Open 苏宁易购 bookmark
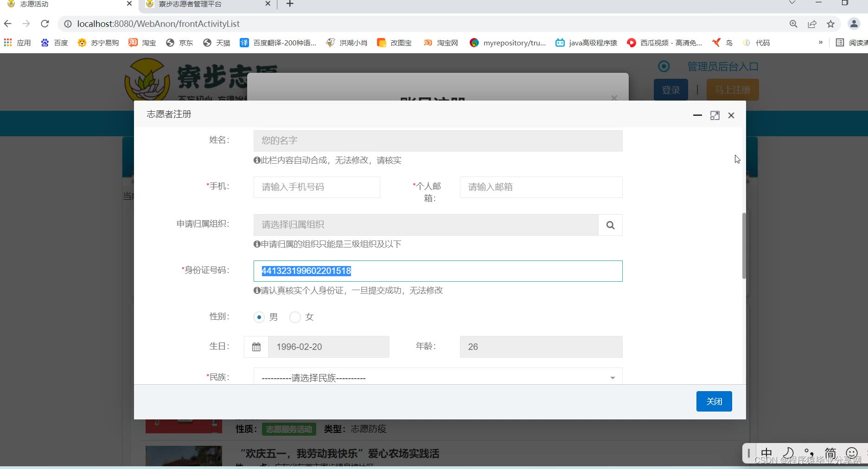 tap(98, 43)
